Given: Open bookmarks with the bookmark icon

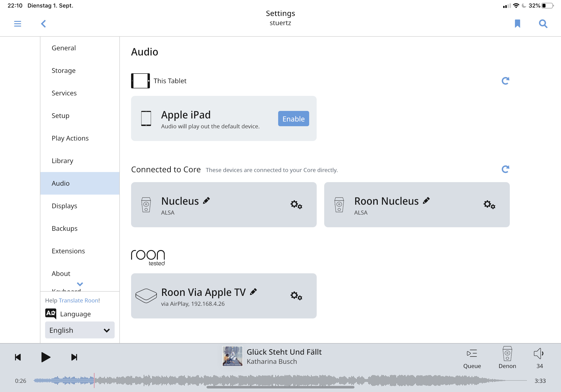Looking at the screenshot, I should (x=517, y=24).
